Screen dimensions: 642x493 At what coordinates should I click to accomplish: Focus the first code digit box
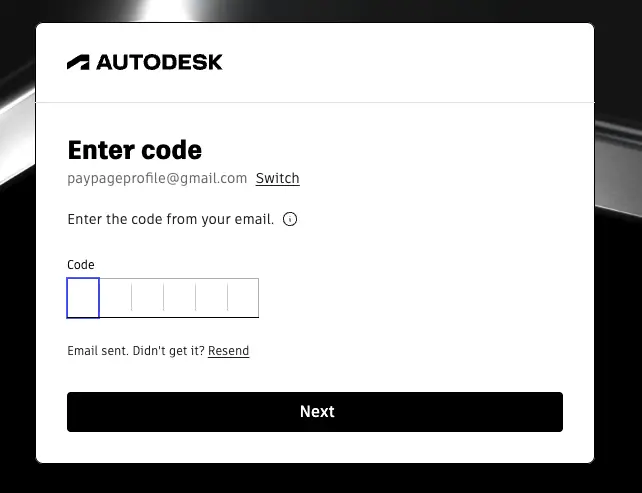(83, 298)
